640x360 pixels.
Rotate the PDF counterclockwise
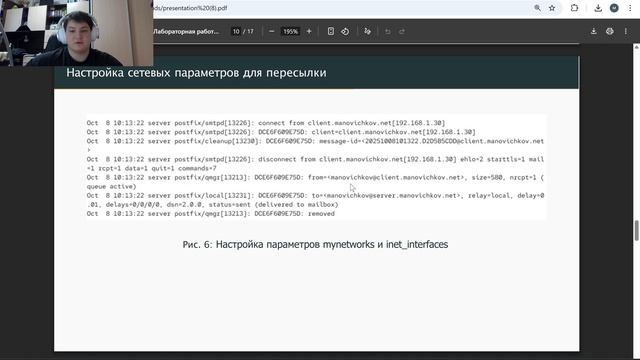point(345,31)
